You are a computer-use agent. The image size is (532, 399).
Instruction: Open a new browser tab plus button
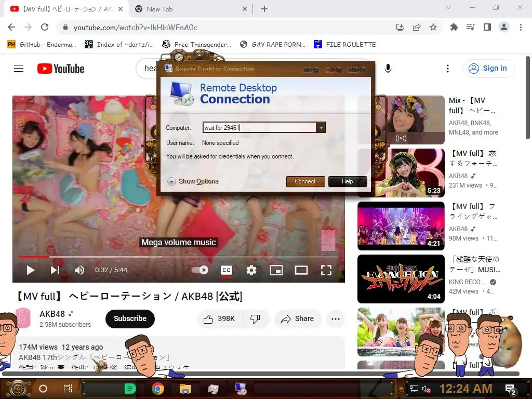(264, 9)
